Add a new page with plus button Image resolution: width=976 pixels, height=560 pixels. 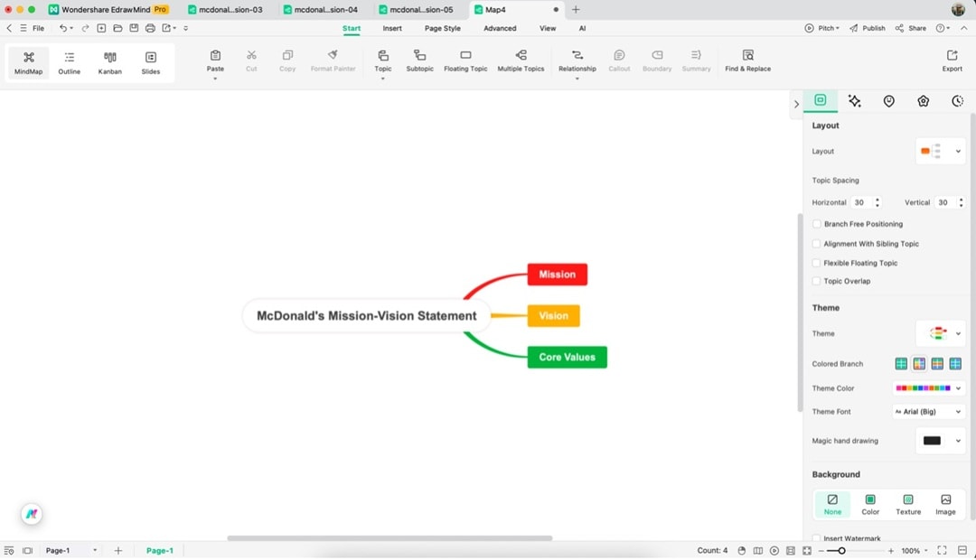point(118,551)
